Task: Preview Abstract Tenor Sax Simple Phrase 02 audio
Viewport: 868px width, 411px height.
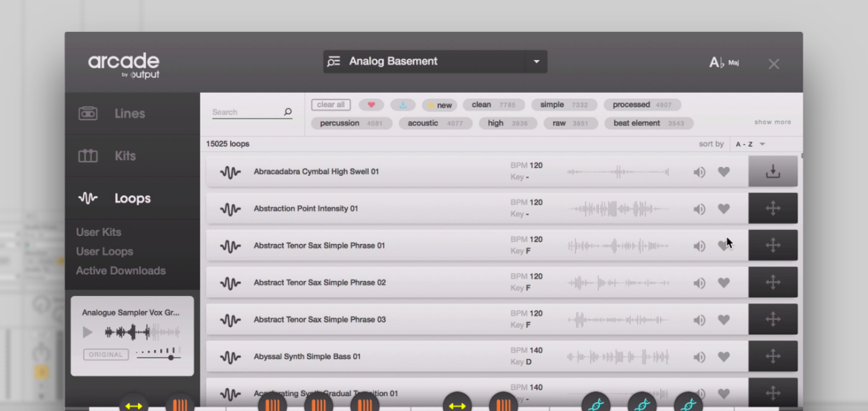Action: point(699,283)
